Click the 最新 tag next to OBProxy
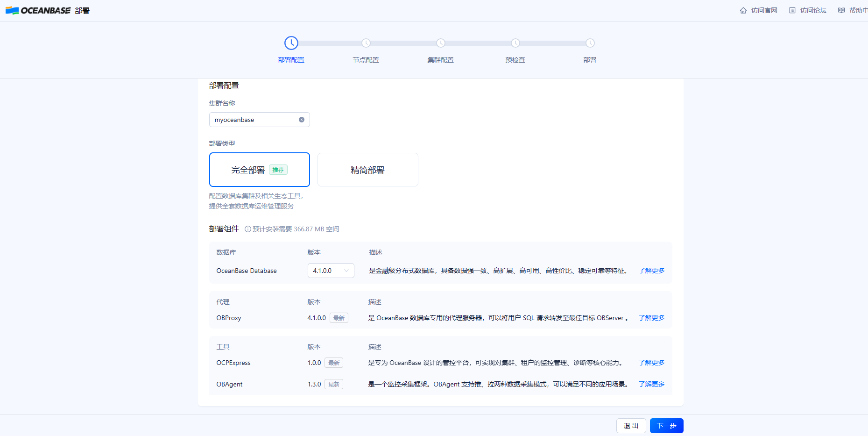 (x=339, y=318)
